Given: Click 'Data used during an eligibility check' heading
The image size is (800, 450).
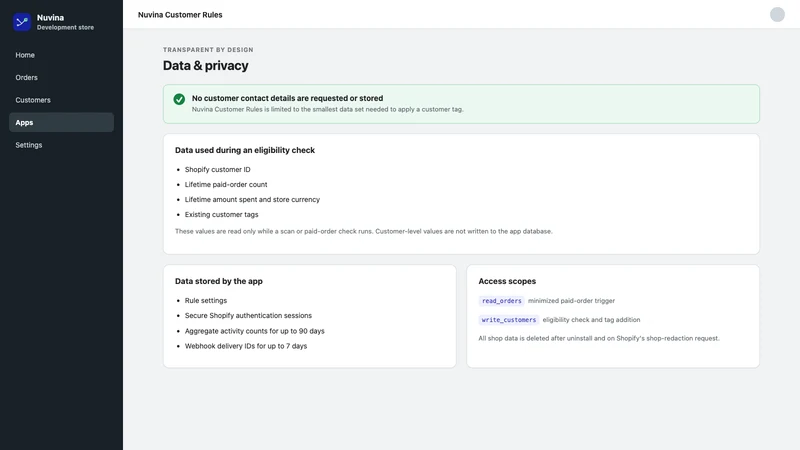Looking at the screenshot, I should pyautogui.click(x=245, y=150).
